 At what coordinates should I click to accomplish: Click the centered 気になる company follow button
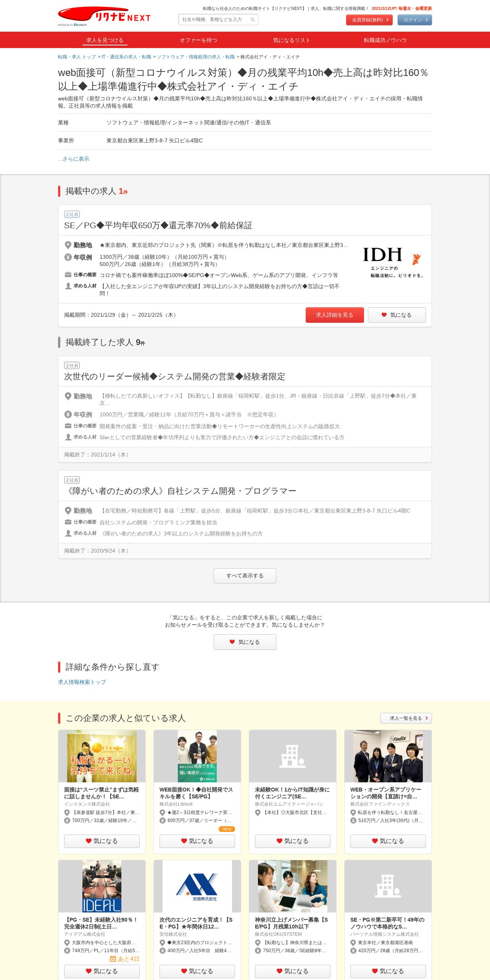pyautogui.click(x=245, y=642)
